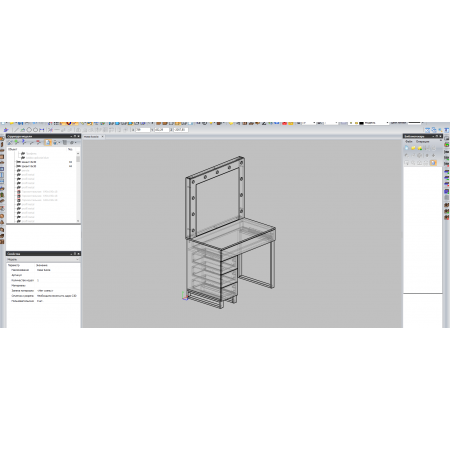Click the fit-all view icon at top right
Viewport: 450px width, 450px height.
coord(427,130)
